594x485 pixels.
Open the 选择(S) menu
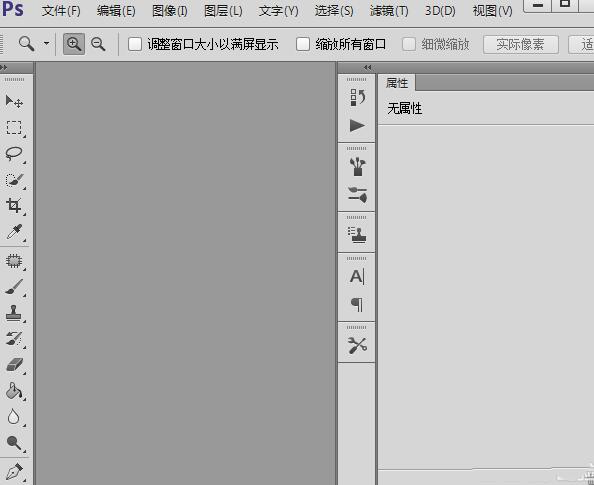click(334, 11)
